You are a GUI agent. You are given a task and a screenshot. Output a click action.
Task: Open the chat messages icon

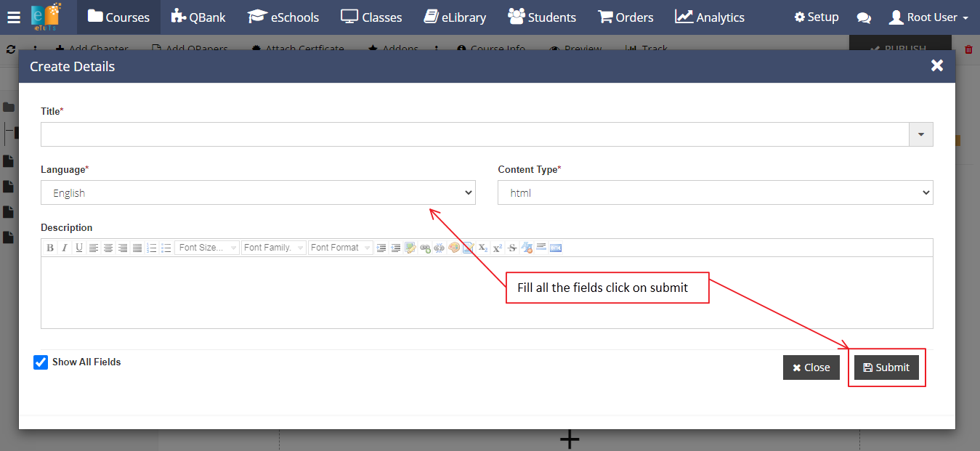pos(864,17)
